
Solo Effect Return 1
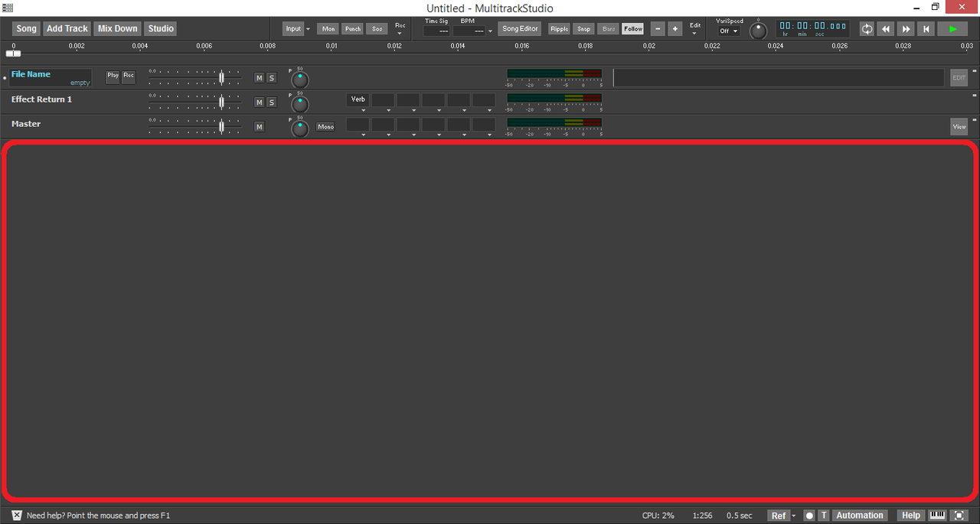click(x=271, y=103)
